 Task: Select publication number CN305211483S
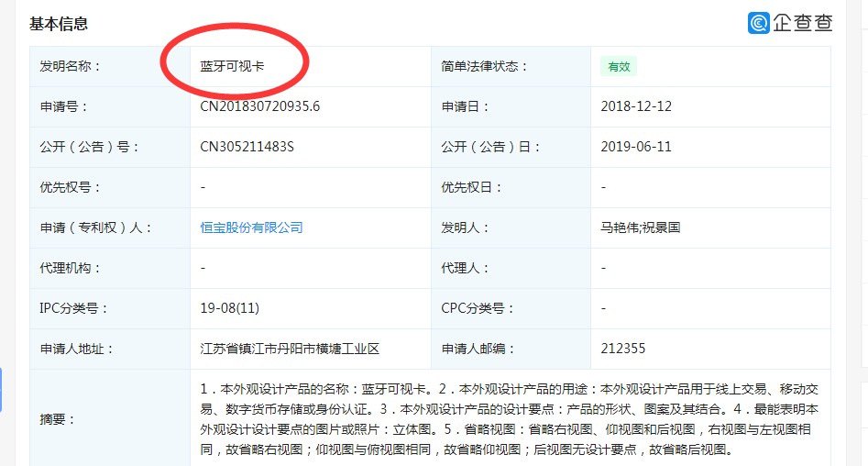pos(247,147)
